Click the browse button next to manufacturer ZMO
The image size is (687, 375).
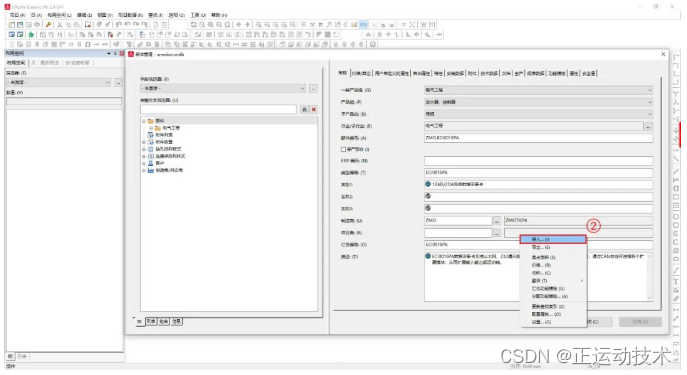point(496,221)
